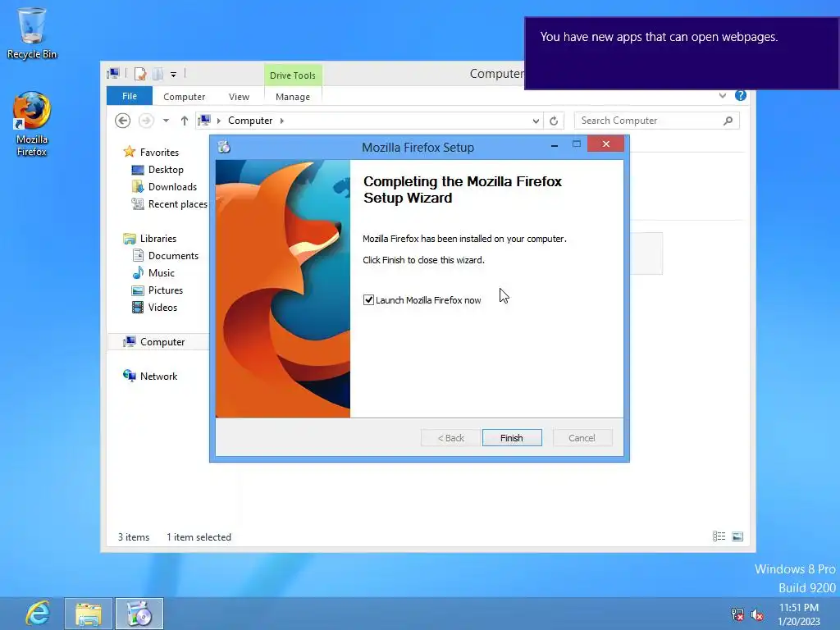Image resolution: width=840 pixels, height=630 pixels.
Task: Open the Pictures library
Action: click(166, 290)
